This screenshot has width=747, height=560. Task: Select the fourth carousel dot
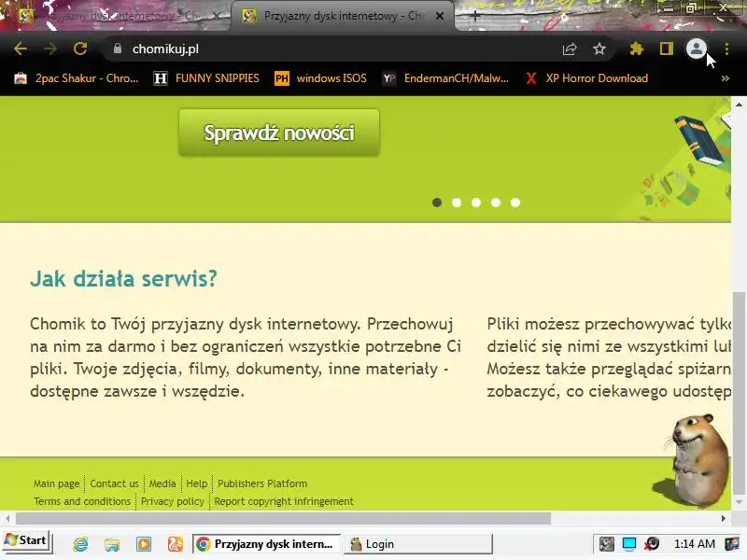pyautogui.click(x=496, y=203)
